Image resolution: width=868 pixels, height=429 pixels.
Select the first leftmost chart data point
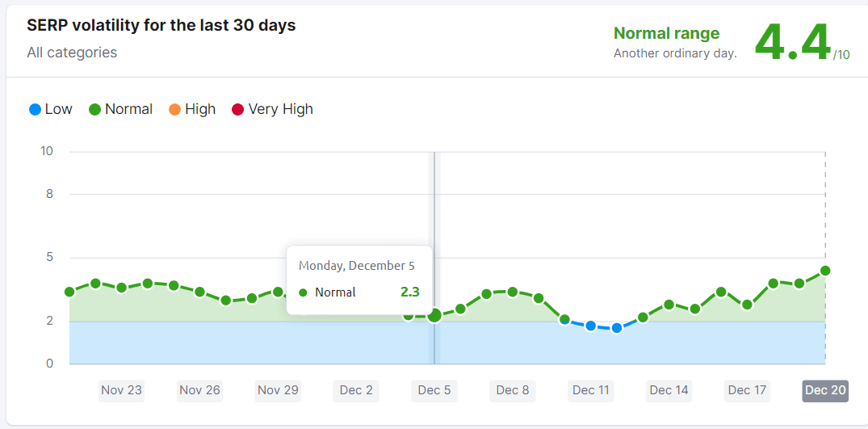(x=69, y=292)
